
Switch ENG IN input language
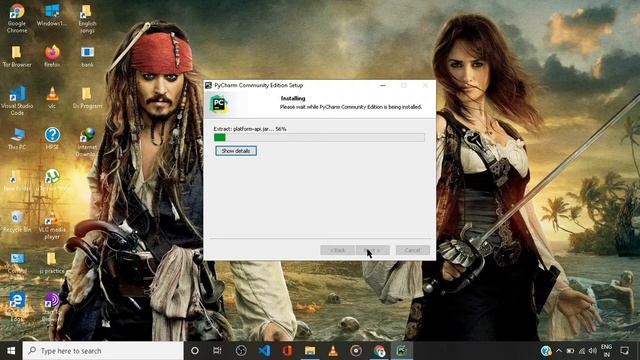pos(606,351)
